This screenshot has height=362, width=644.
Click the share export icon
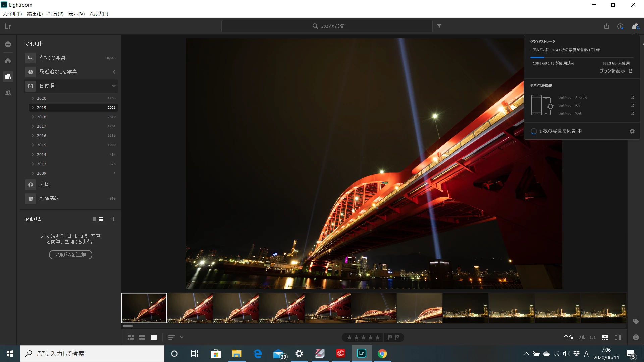606,26
